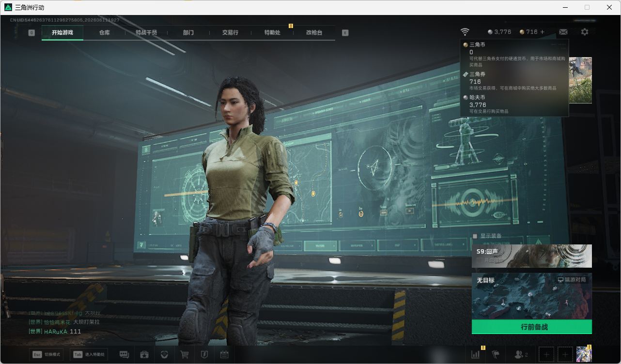Open the calendar events icon
The width and height of the screenshot is (621, 364).
[x=224, y=355]
